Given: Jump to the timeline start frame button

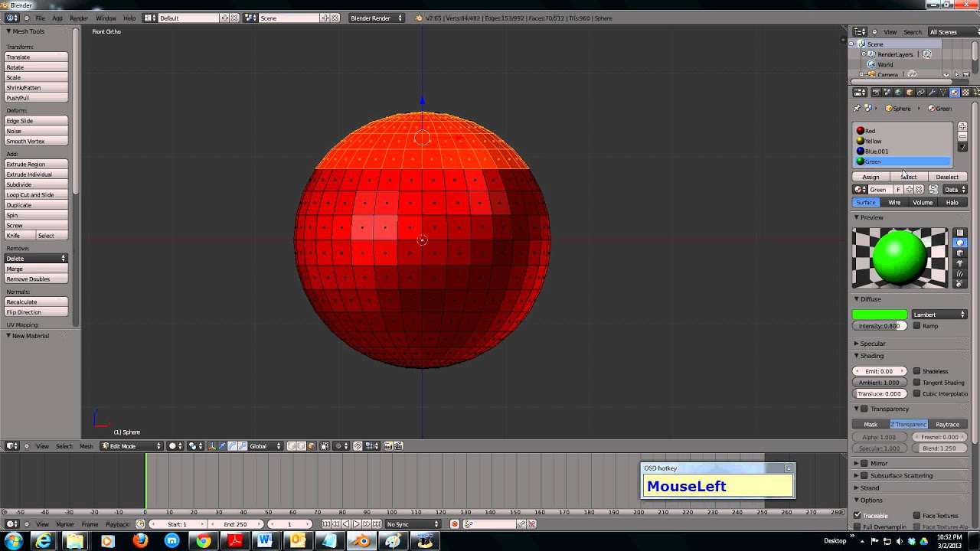Looking at the screenshot, I should click(x=326, y=524).
